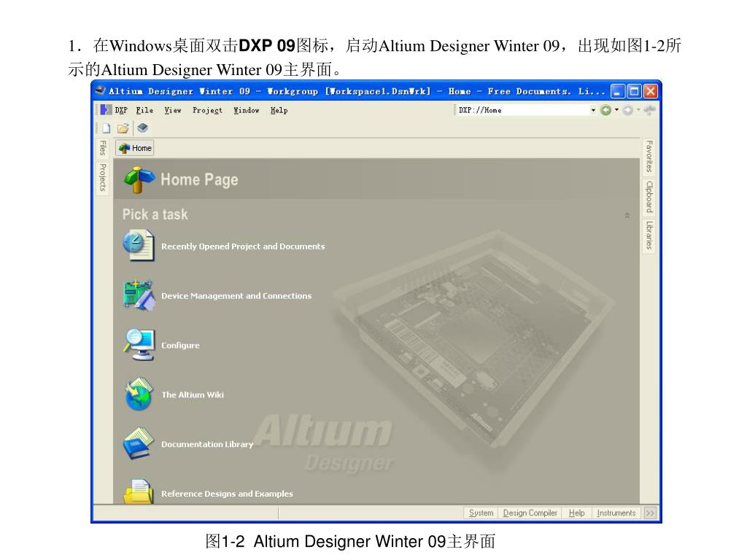747x560 pixels.
Task: Open the Files side panel tab
Action: [102, 148]
